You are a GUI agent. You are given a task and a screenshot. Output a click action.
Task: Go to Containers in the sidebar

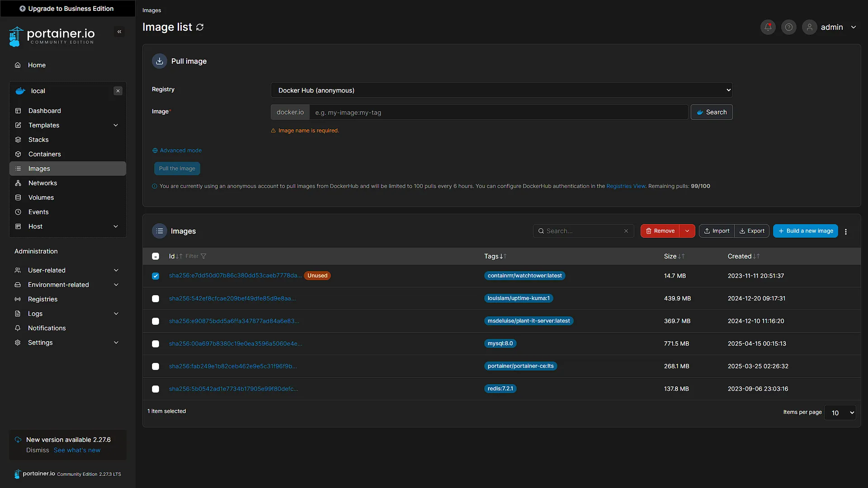[68, 154]
